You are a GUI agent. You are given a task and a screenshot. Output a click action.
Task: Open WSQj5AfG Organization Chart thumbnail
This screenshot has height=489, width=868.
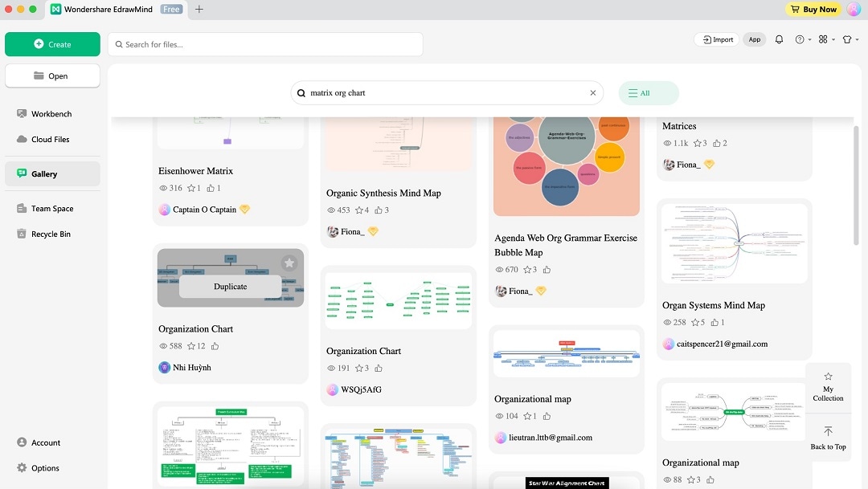point(399,300)
